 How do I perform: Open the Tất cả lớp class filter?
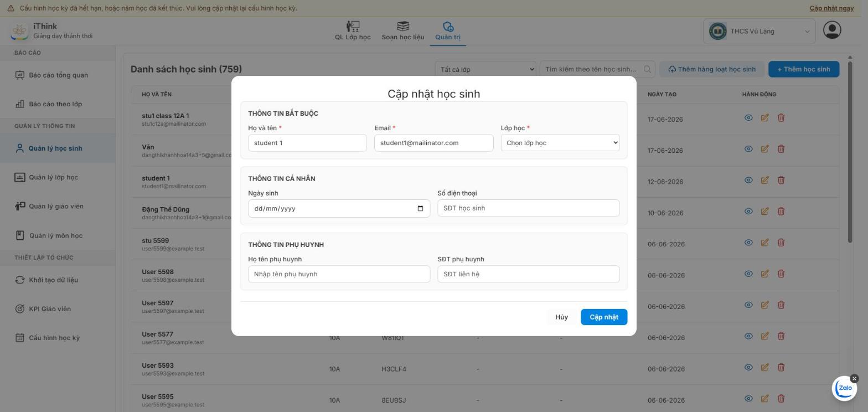(x=485, y=69)
